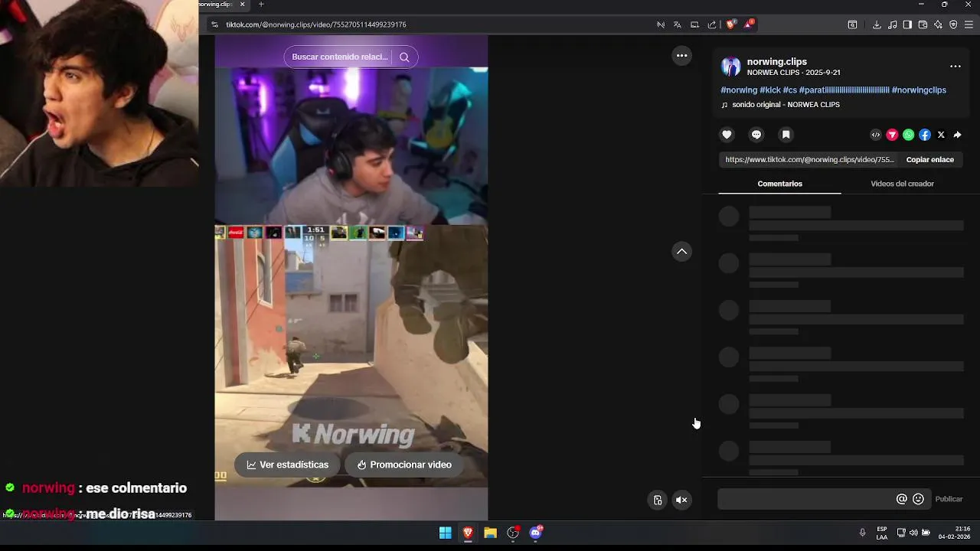The height and width of the screenshot is (551, 980).
Task: Click Ver estadísticas button on video
Action: click(287, 465)
